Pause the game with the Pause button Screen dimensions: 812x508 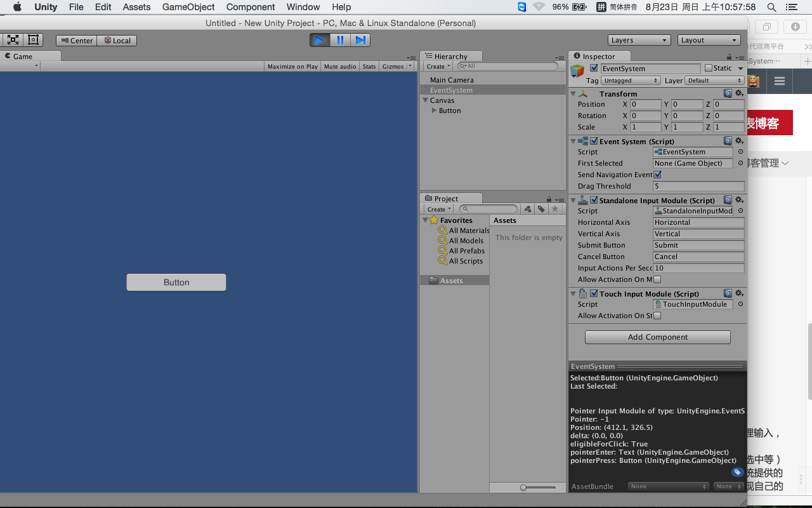pyautogui.click(x=340, y=40)
